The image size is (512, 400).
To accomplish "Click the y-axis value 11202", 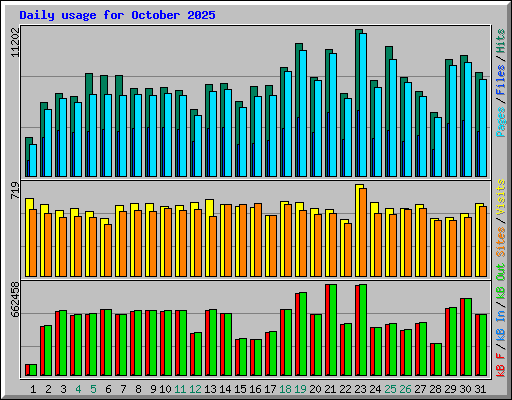I will [x=15, y=42].
